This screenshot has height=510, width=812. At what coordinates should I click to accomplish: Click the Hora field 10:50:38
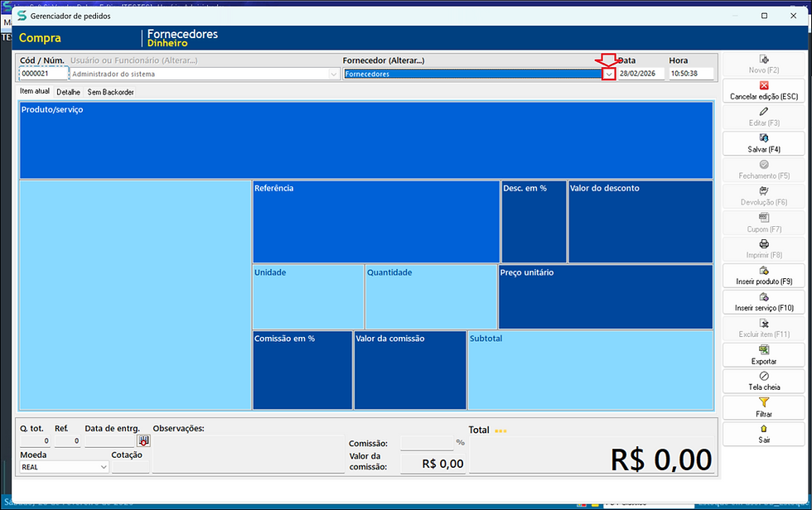(x=691, y=74)
